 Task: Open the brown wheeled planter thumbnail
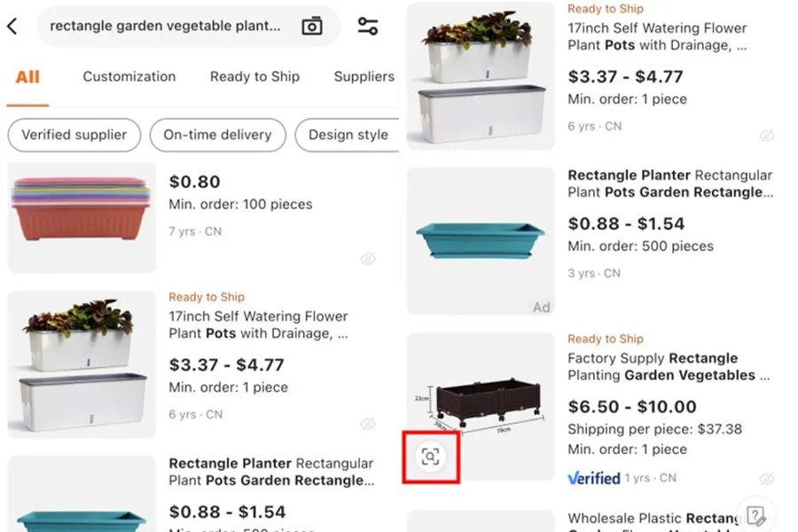[481, 403]
